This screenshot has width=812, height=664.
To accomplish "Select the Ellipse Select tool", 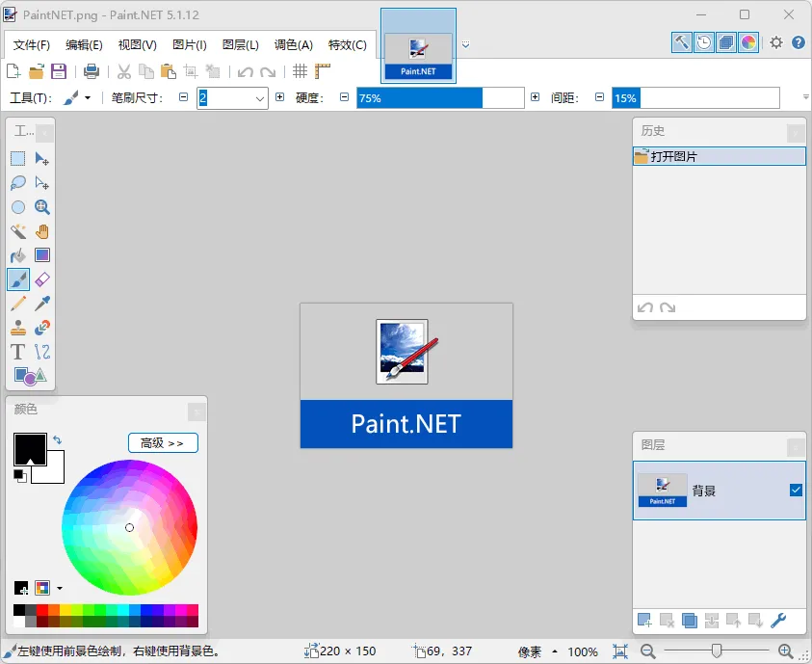I will [x=18, y=206].
